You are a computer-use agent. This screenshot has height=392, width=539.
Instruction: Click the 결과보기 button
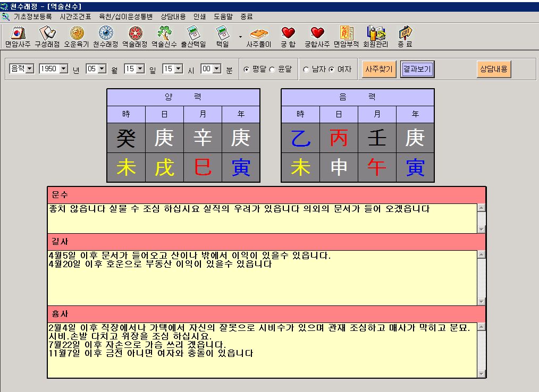(417, 69)
